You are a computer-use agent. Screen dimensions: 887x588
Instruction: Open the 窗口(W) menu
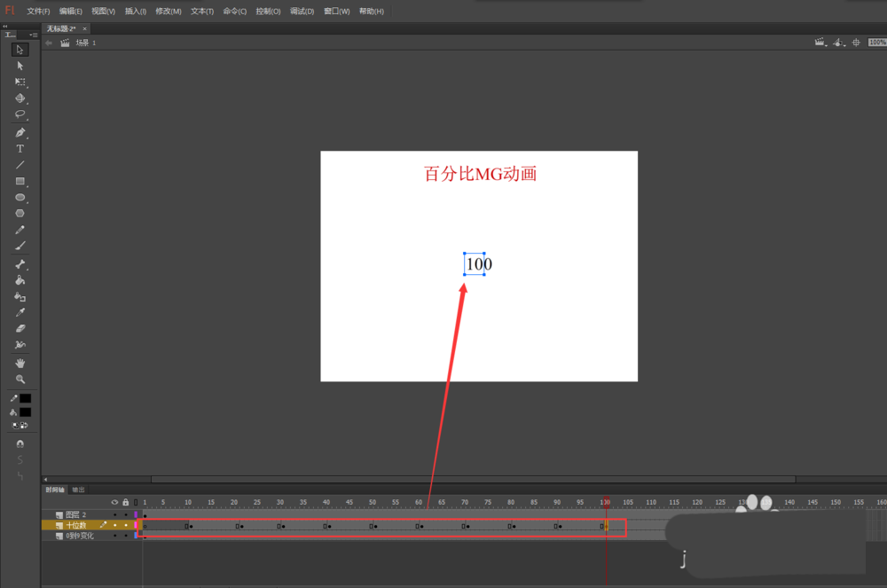[336, 12]
